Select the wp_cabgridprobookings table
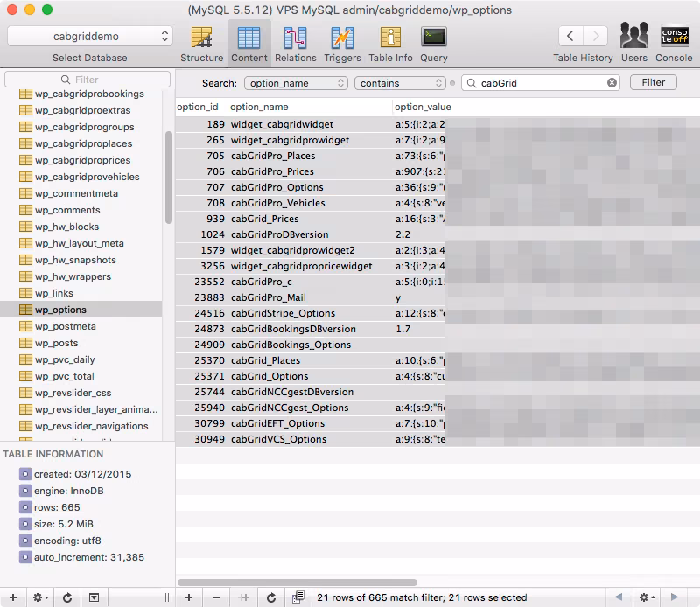This screenshot has height=607, width=700. point(80,94)
